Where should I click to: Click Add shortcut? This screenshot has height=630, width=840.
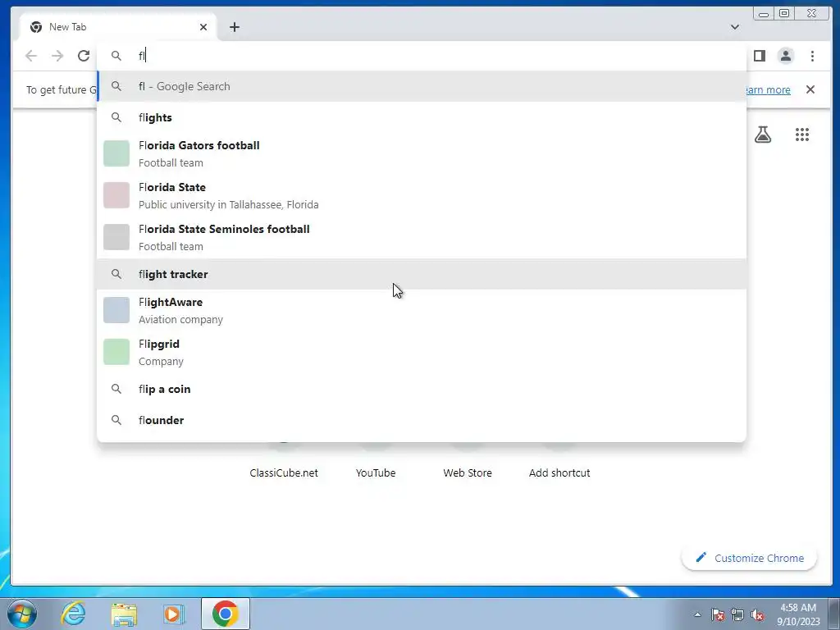click(559, 472)
